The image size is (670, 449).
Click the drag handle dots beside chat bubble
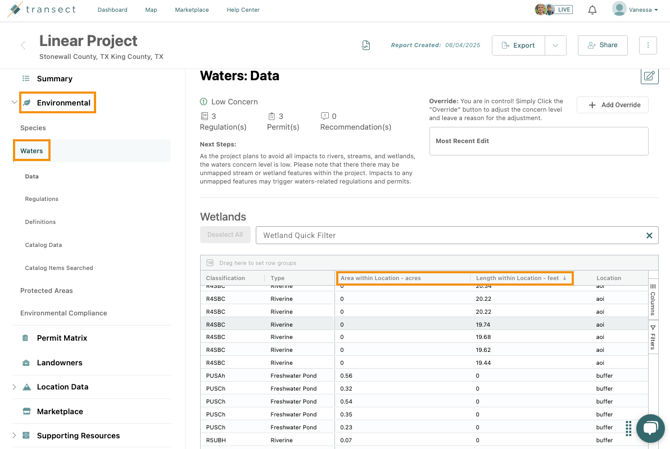628,428
